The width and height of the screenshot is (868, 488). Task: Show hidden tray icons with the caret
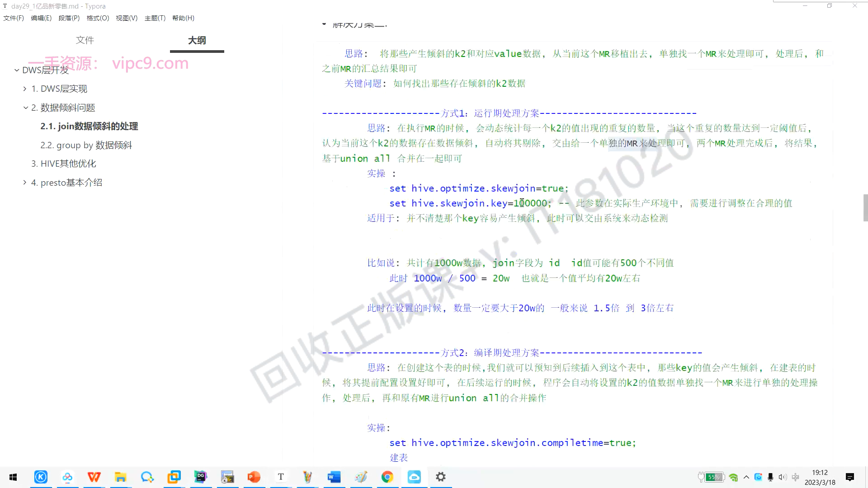coord(746,477)
